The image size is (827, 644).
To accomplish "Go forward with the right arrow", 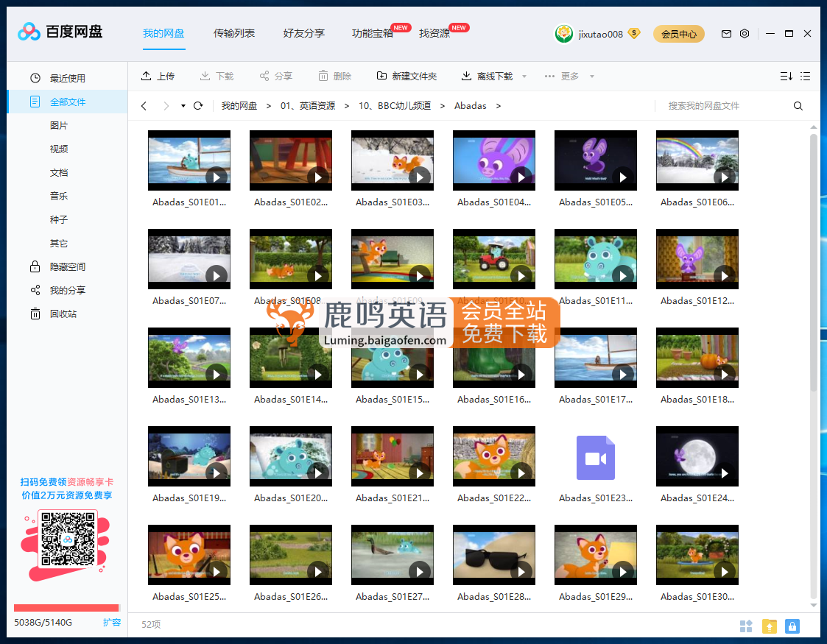I will click(x=166, y=106).
